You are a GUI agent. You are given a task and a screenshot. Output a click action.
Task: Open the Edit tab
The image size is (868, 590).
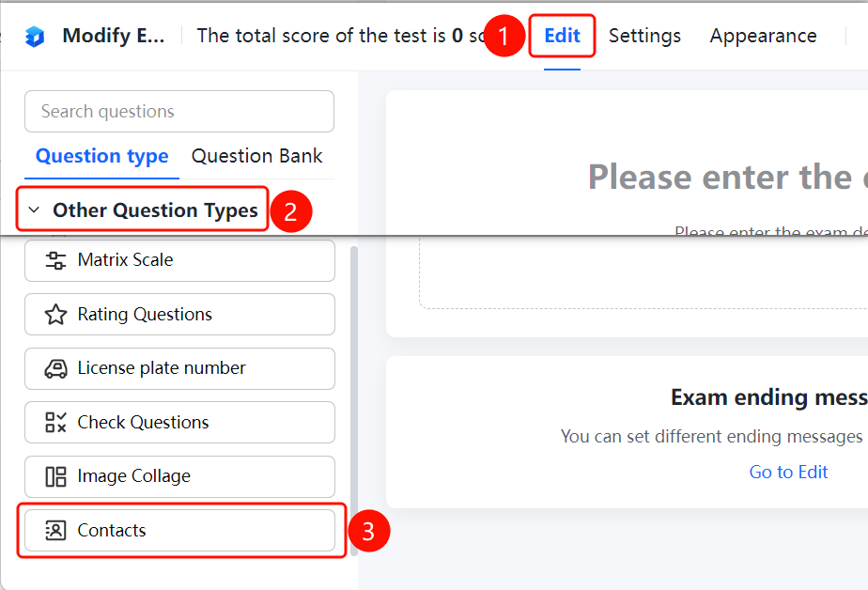coord(562,36)
